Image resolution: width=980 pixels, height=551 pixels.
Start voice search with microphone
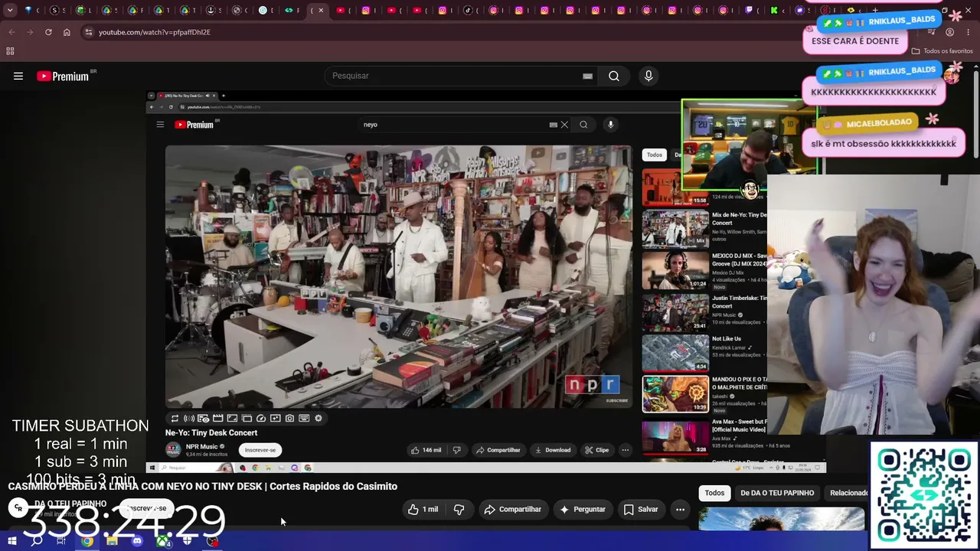(648, 76)
